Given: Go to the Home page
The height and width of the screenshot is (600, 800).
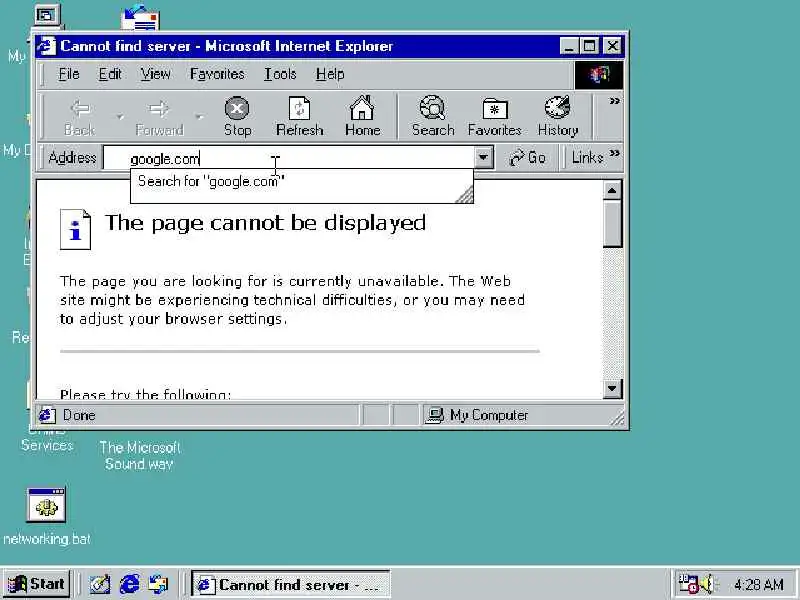Looking at the screenshot, I should tap(362, 117).
